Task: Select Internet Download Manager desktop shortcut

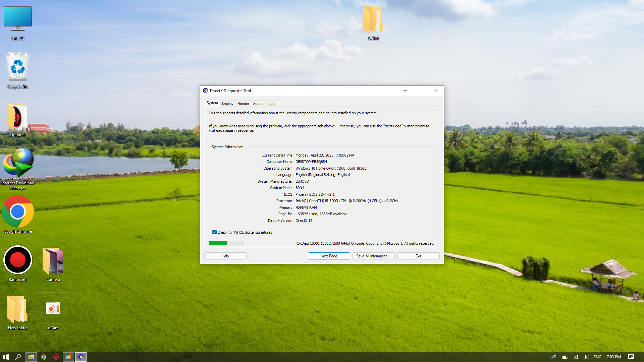Action: point(18,169)
